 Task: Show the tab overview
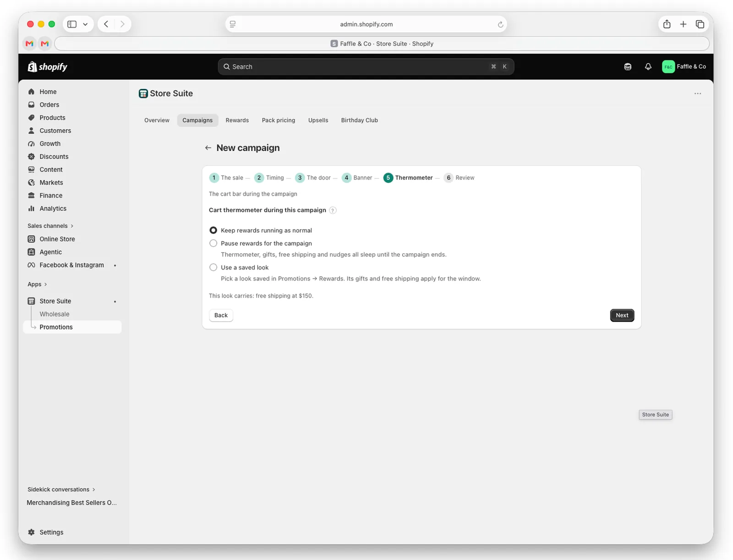[x=700, y=24]
